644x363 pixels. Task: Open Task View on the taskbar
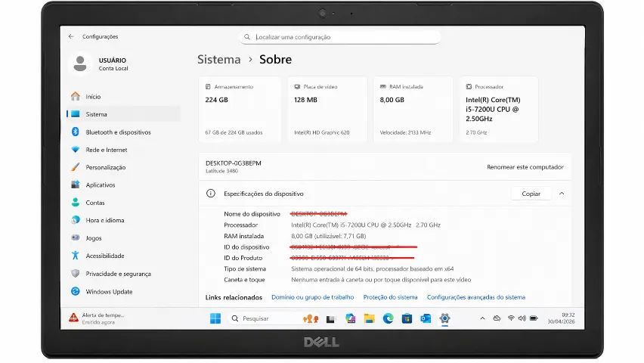click(330, 319)
